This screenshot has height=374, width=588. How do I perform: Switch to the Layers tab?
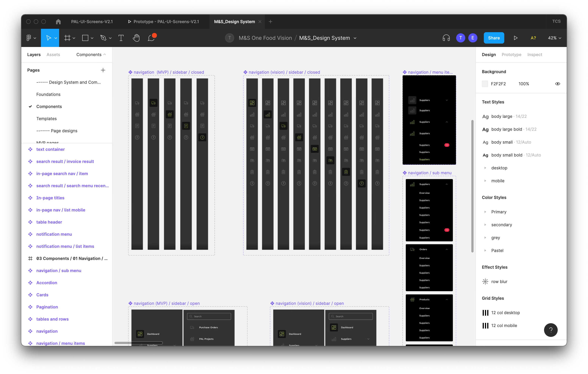click(34, 55)
